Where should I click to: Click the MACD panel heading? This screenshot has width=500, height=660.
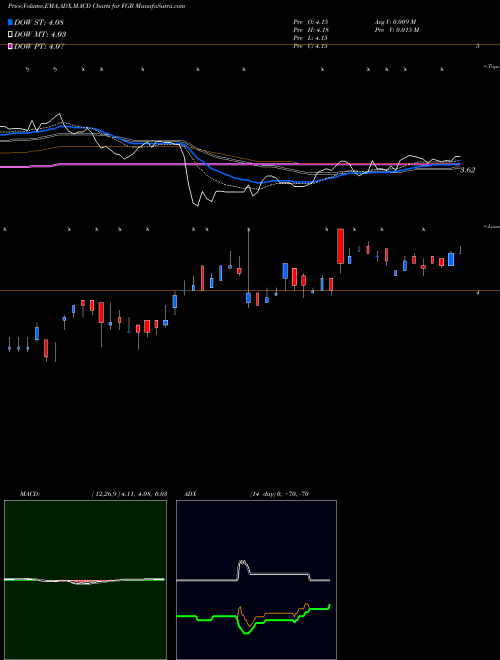coord(30,494)
